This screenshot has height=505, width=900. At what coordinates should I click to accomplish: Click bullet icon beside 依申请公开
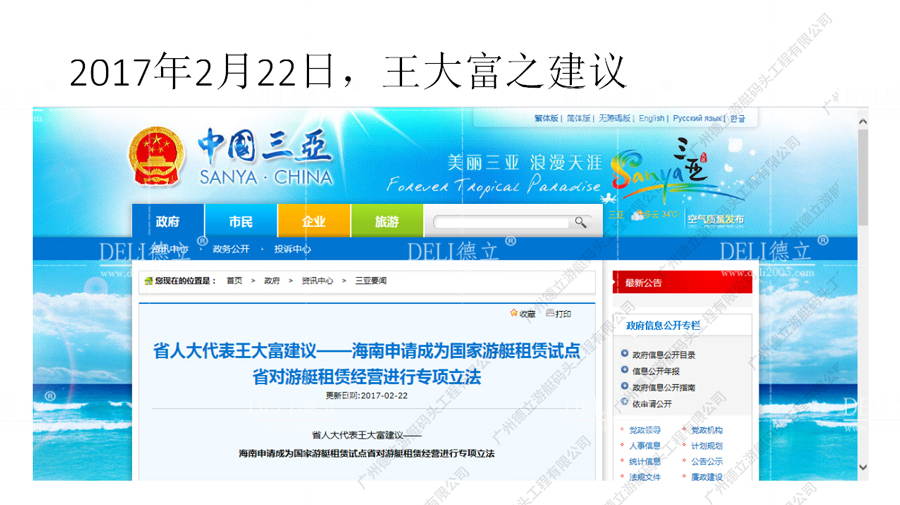click(x=625, y=403)
